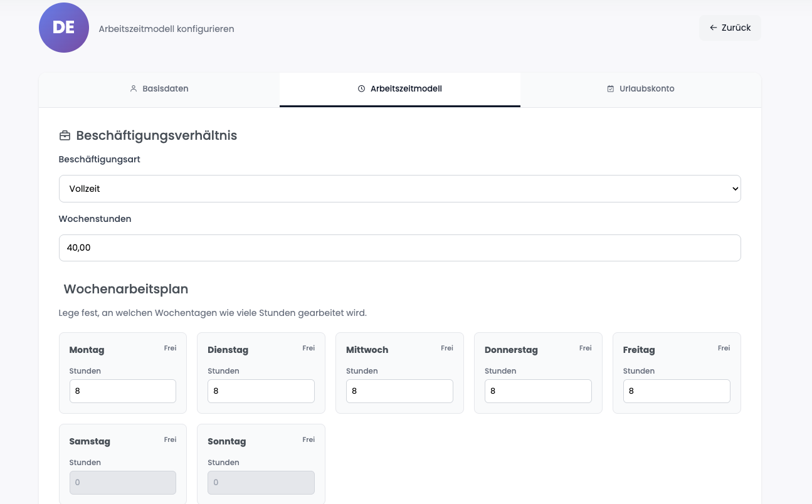The height and width of the screenshot is (504, 812).
Task: Focus the Donnerstag hours input
Action: coord(538,391)
